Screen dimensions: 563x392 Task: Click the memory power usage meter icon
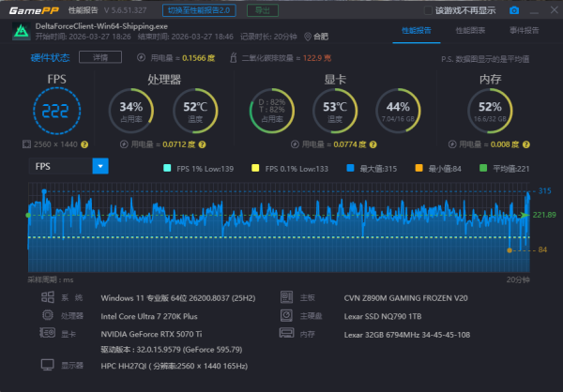pos(452,144)
